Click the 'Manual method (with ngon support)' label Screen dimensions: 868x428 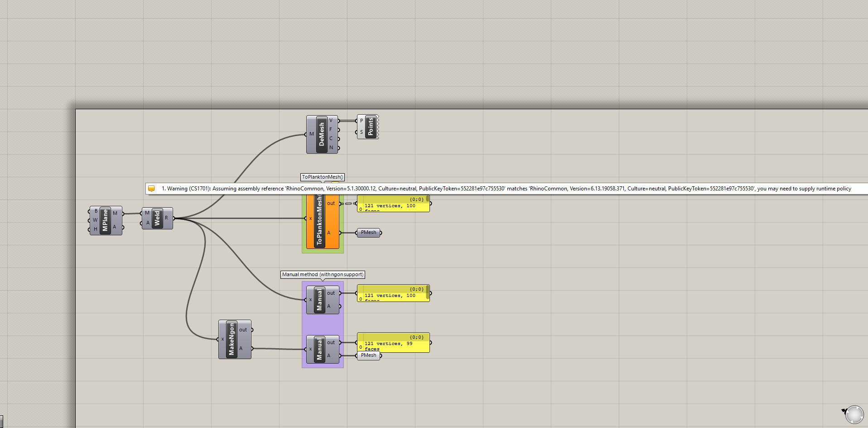pos(323,275)
